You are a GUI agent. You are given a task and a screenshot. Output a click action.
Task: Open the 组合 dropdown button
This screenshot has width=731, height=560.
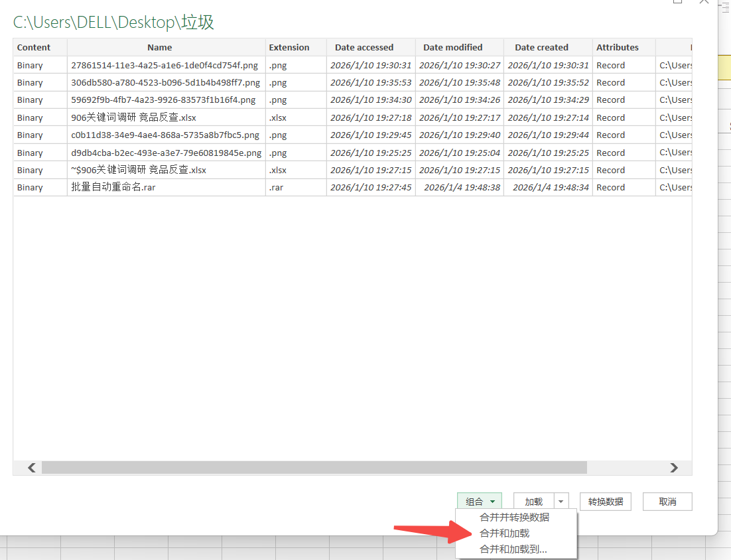(x=479, y=502)
